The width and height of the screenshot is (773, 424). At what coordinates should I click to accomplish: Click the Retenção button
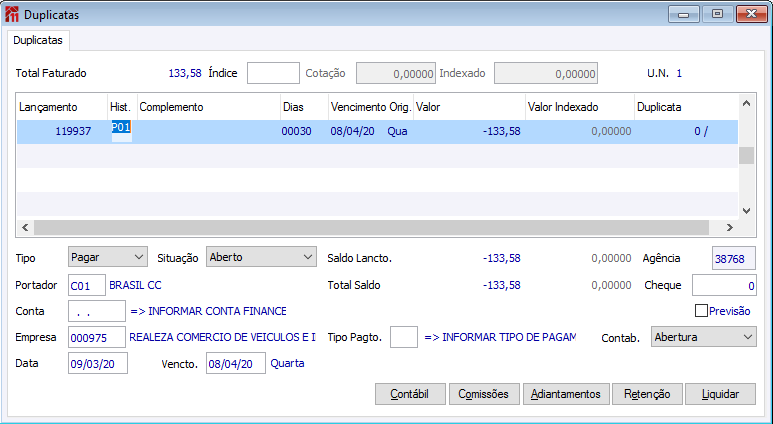pyautogui.click(x=647, y=394)
